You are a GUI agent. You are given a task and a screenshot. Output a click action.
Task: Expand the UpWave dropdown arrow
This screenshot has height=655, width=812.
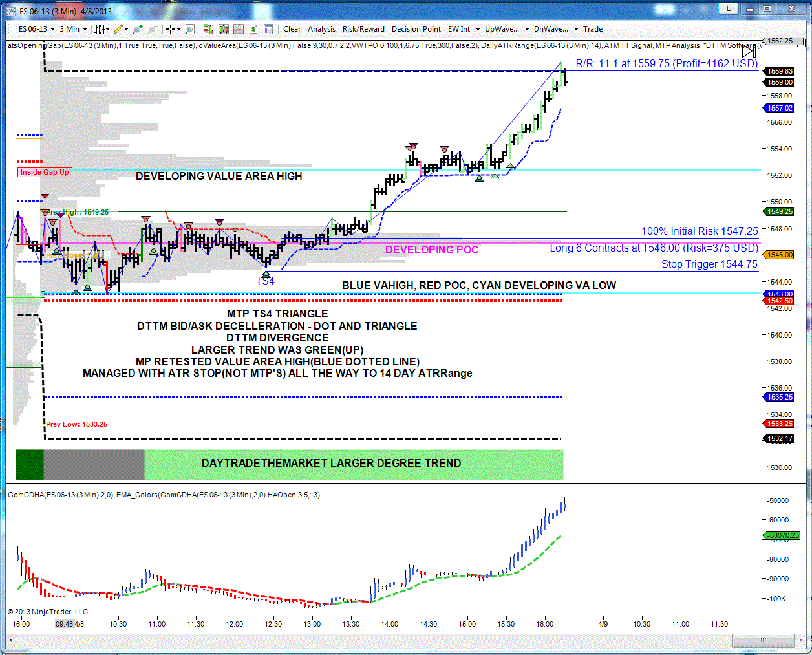(527, 29)
